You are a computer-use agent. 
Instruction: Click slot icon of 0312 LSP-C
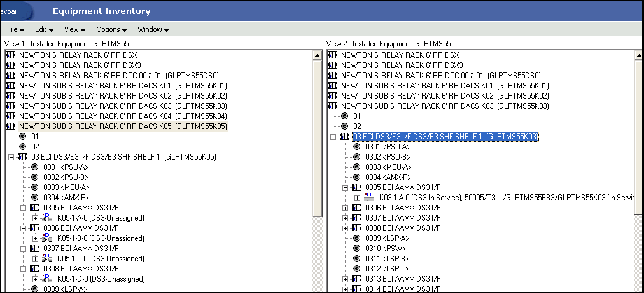pyautogui.click(x=358, y=269)
